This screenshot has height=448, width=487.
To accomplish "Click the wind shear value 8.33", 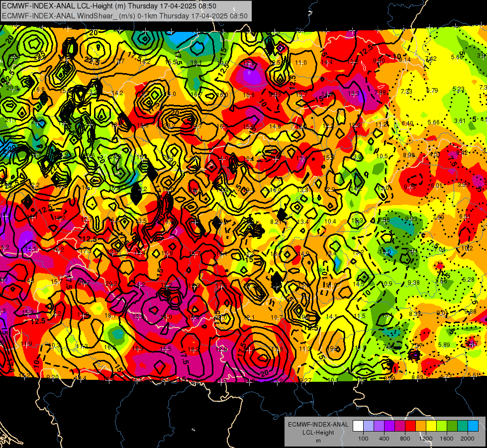I will click(415, 314).
